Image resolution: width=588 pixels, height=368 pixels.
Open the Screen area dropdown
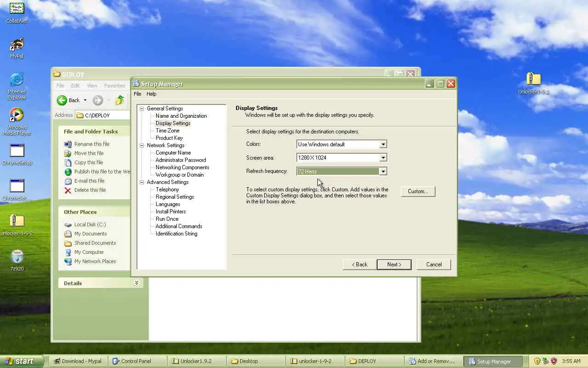pos(383,158)
